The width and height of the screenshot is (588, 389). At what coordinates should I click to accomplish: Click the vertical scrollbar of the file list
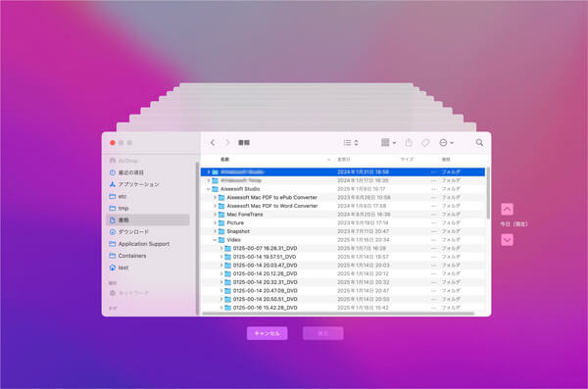tap(487, 193)
